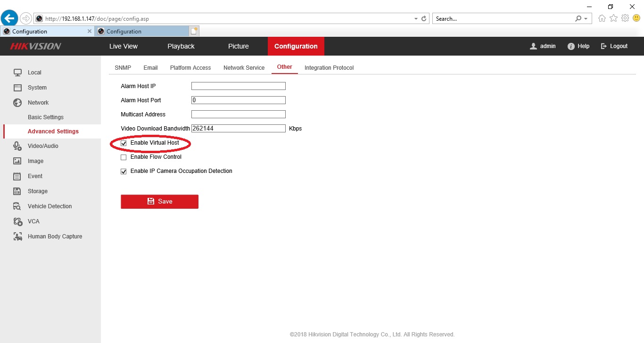The image size is (644, 343).
Task: Click the Storage disk icon in sidebar
Action: 17,191
